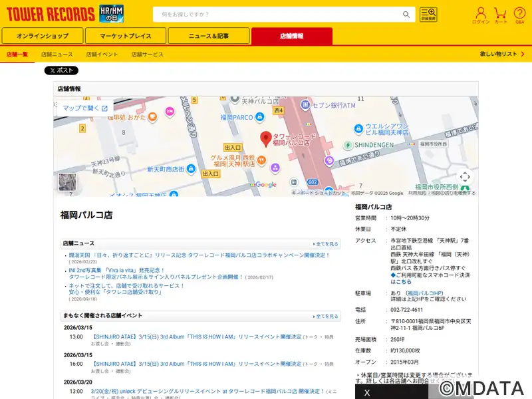Screen dimensions: 532x399
Task: Switch to the マーケットプレイス tab
Action: (126, 36)
